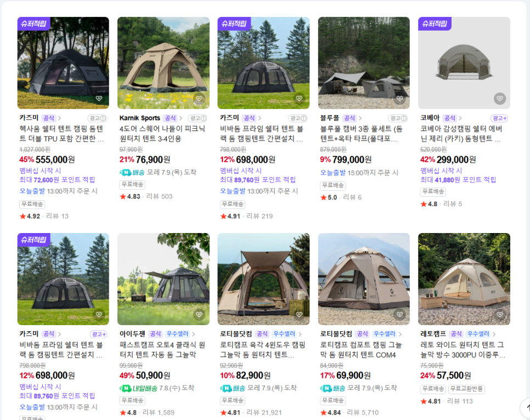Click 광고ⓘ badge on 블루폴 listing

pos(398,118)
